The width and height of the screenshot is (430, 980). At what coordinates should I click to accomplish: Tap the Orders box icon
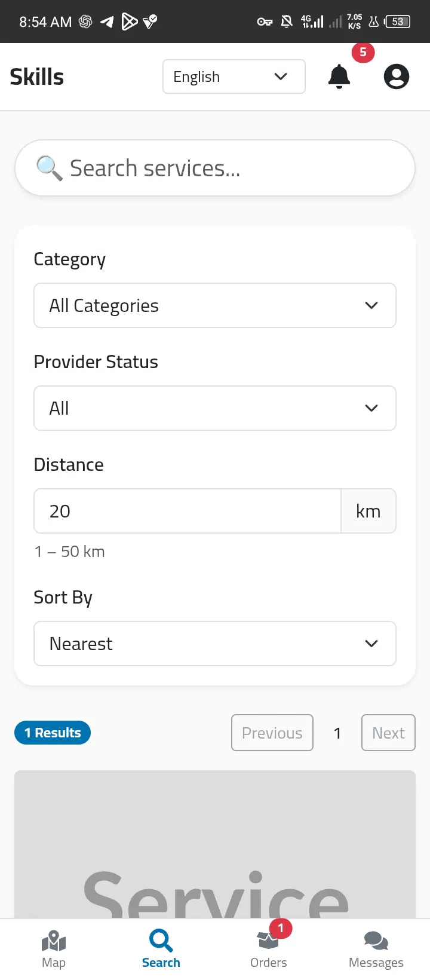[268, 941]
